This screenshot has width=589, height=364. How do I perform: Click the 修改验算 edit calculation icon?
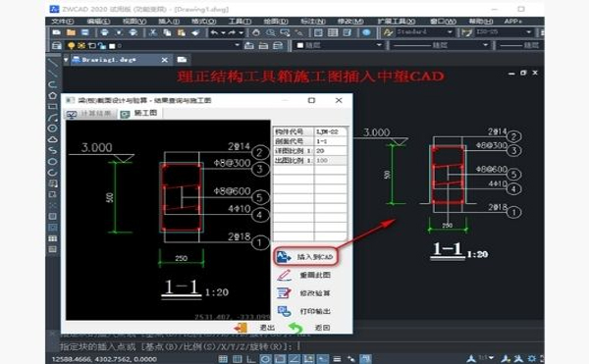pos(284,293)
